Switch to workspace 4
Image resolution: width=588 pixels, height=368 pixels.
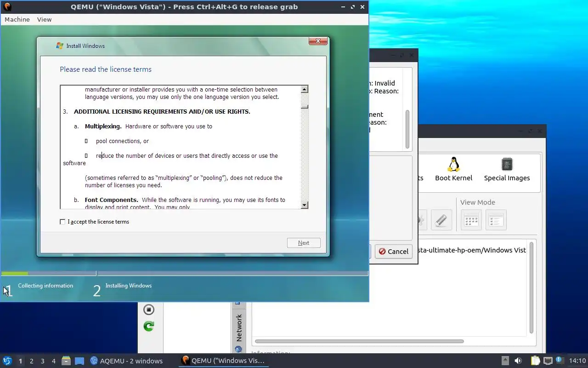pos(53,361)
